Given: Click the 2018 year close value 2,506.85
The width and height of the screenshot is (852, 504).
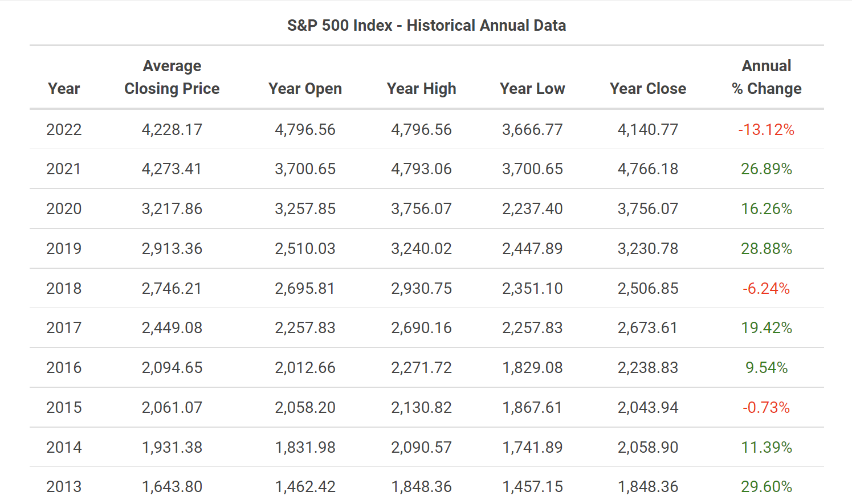Looking at the screenshot, I should [x=648, y=289].
